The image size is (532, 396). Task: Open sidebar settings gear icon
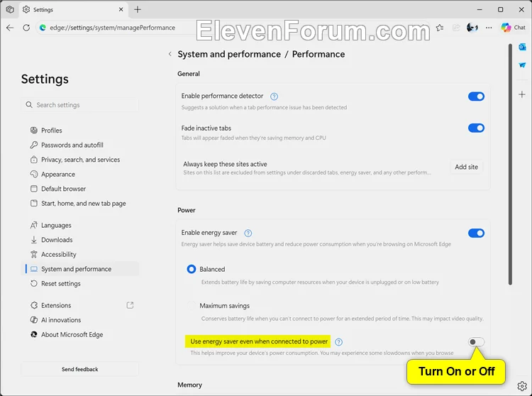click(x=522, y=386)
